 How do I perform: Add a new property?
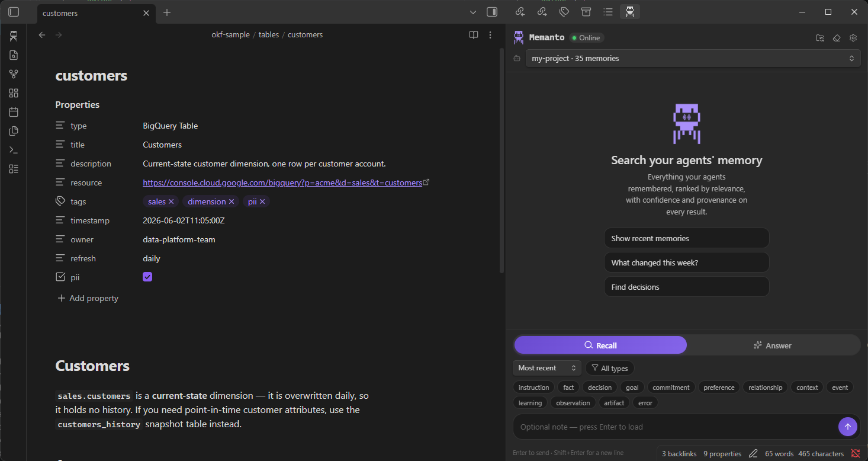[88, 298]
